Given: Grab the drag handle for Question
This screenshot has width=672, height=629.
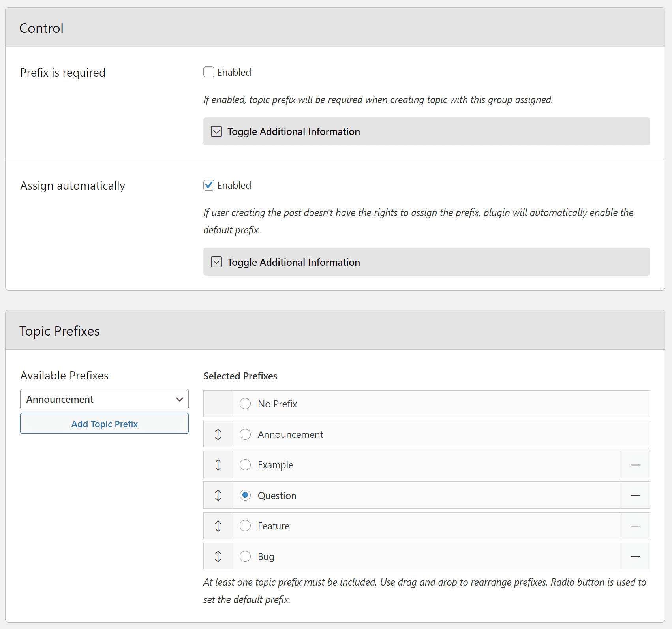Looking at the screenshot, I should (x=218, y=495).
